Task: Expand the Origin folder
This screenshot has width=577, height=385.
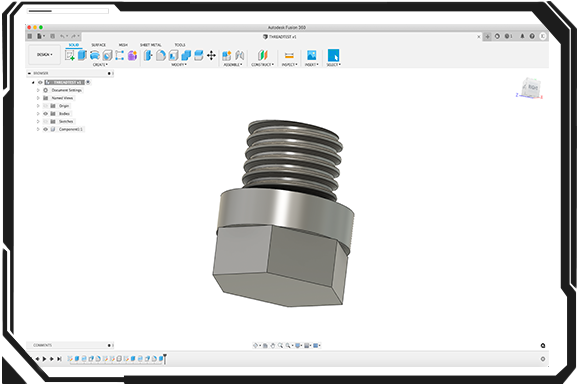Action: [38, 106]
